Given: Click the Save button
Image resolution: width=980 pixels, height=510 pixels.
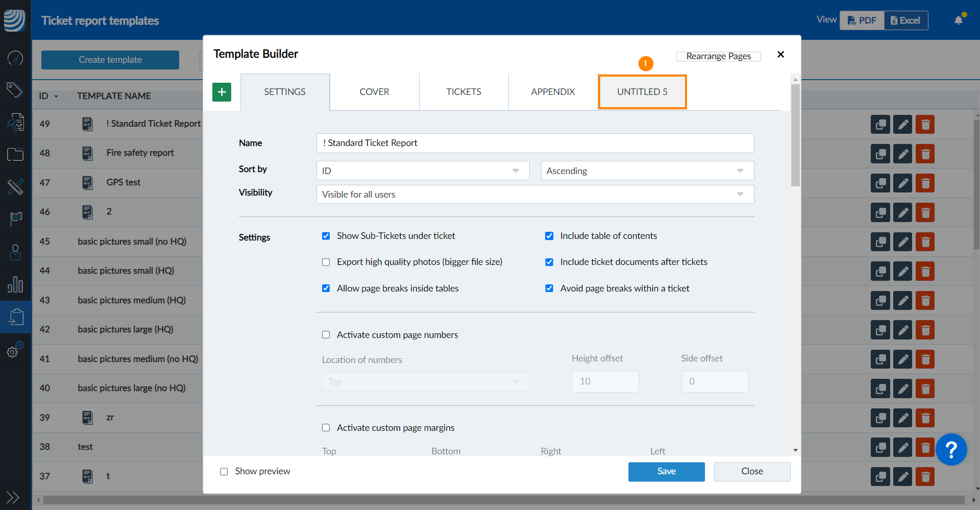Looking at the screenshot, I should (666, 472).
